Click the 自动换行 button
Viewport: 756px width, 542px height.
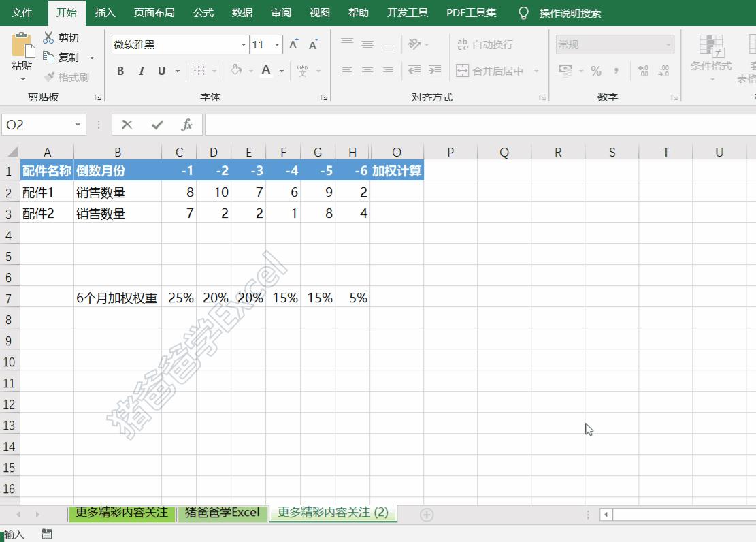(x=485, y=44)
